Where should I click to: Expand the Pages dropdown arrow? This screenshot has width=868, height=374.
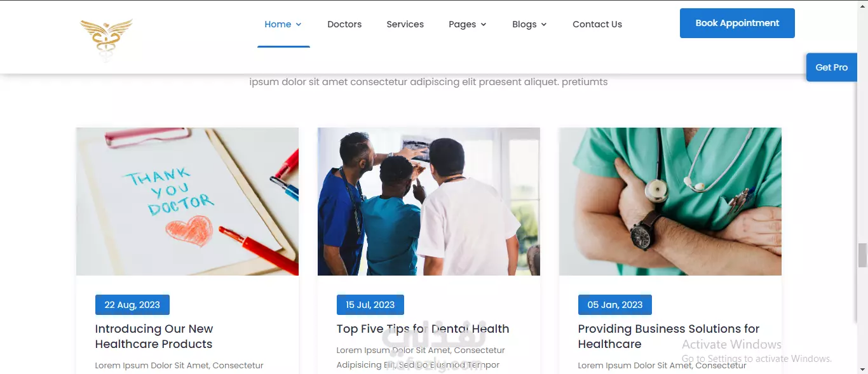pyautogui.click(x=484, y=25)
